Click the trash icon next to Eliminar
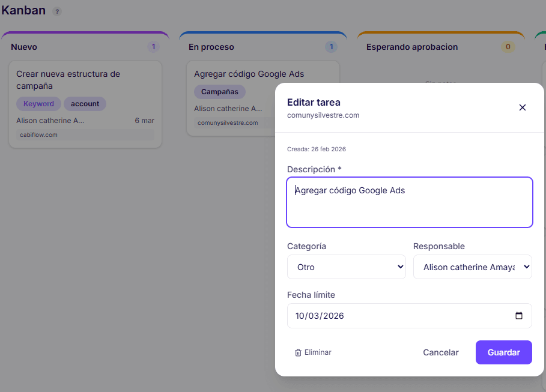The height and width of the screenshot is (392, 546). tap(298, 352)
